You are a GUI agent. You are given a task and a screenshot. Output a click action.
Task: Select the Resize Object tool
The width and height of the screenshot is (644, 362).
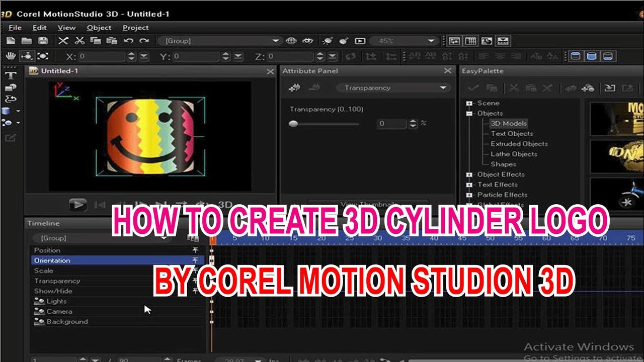click(43, 56)
